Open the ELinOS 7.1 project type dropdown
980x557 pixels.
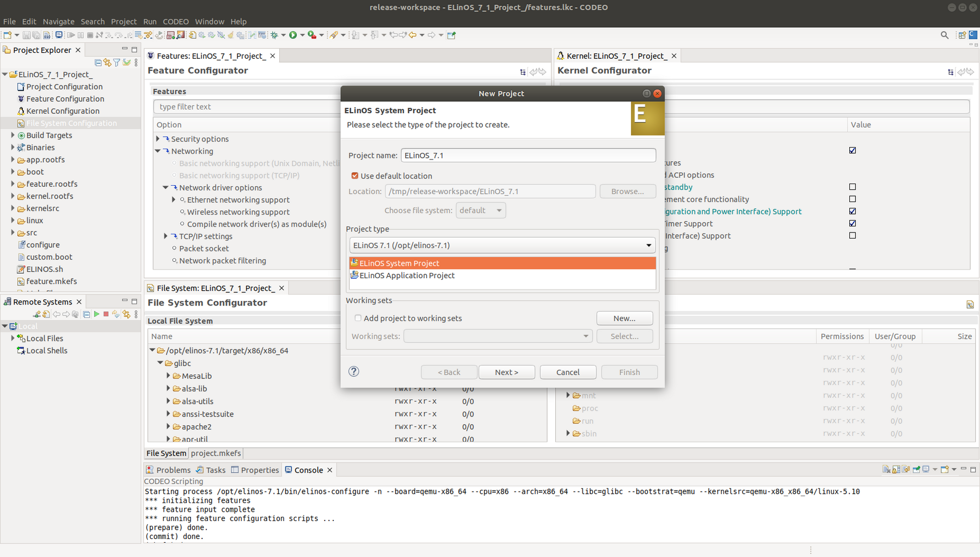click(x=501, y=245)
